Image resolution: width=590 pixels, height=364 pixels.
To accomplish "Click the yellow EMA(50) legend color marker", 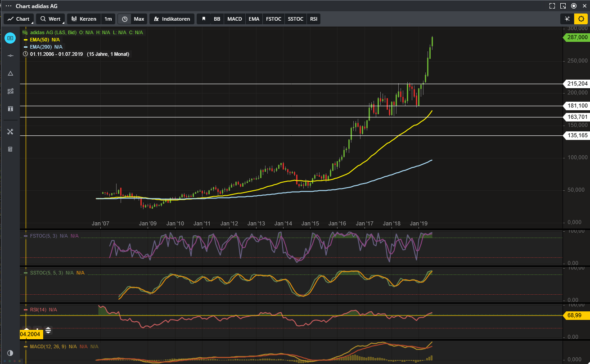I will tap(26, 40).
